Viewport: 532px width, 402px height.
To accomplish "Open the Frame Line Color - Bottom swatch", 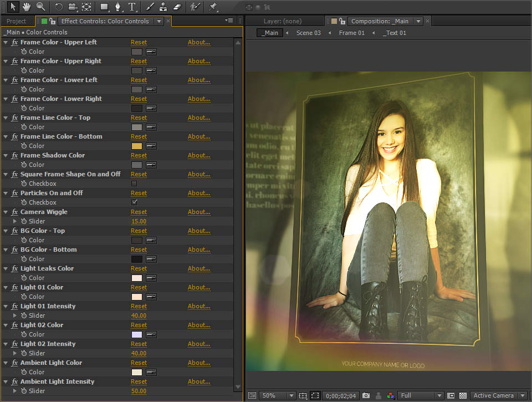I will (x=137, y=146).
